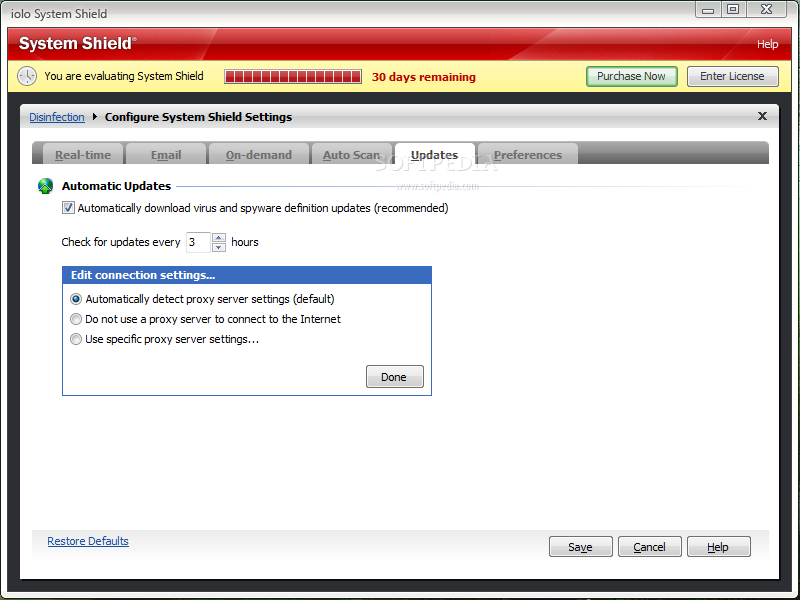Click the evaluation days progress bar
800x600 pixels.
coord(293,77)
